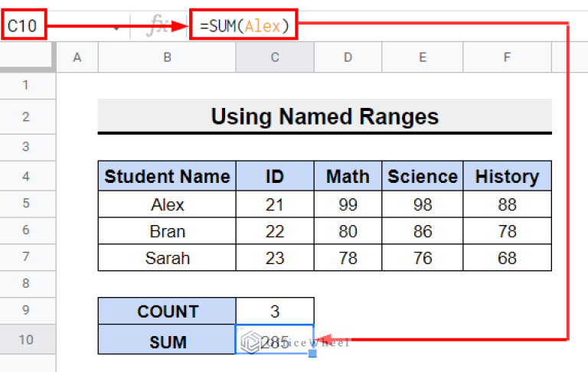Select Alex's History score 88

(x=508, y=204)
